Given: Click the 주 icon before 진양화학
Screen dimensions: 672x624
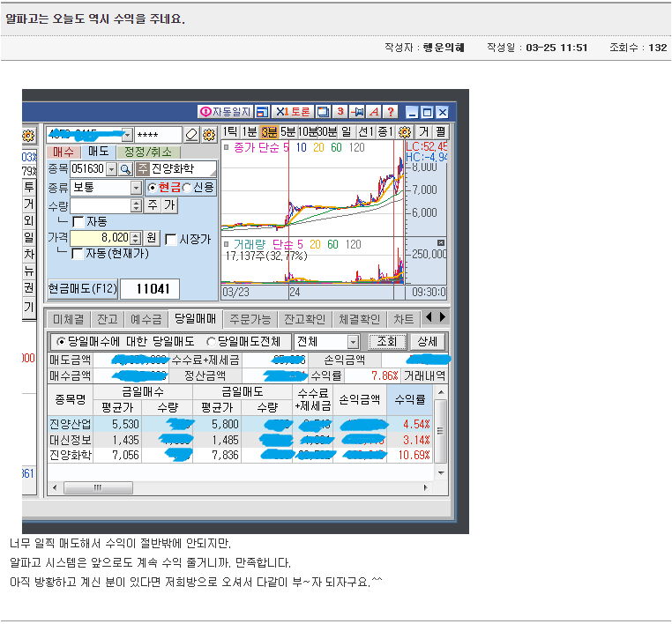Looking at the screenshot, I should (142, 169).
